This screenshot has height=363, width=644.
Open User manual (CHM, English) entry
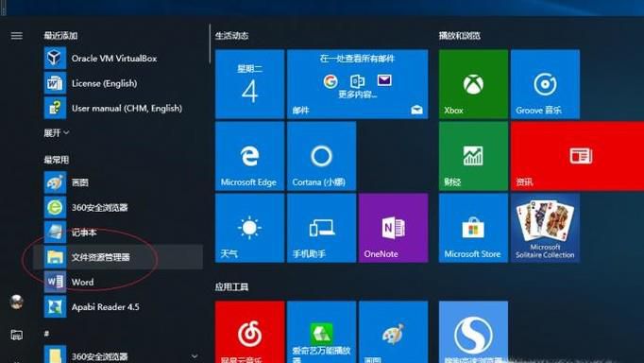[x=123, y=108]
